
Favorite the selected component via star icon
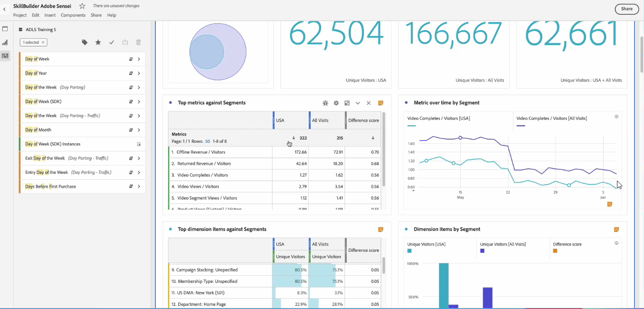[x=98, y=42]
